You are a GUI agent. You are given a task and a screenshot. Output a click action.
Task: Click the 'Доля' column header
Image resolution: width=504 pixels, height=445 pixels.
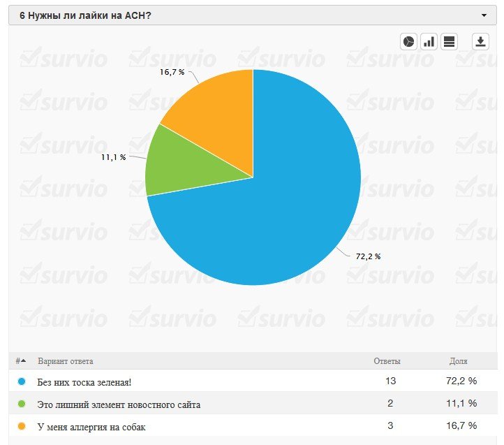tap(458, 361)
